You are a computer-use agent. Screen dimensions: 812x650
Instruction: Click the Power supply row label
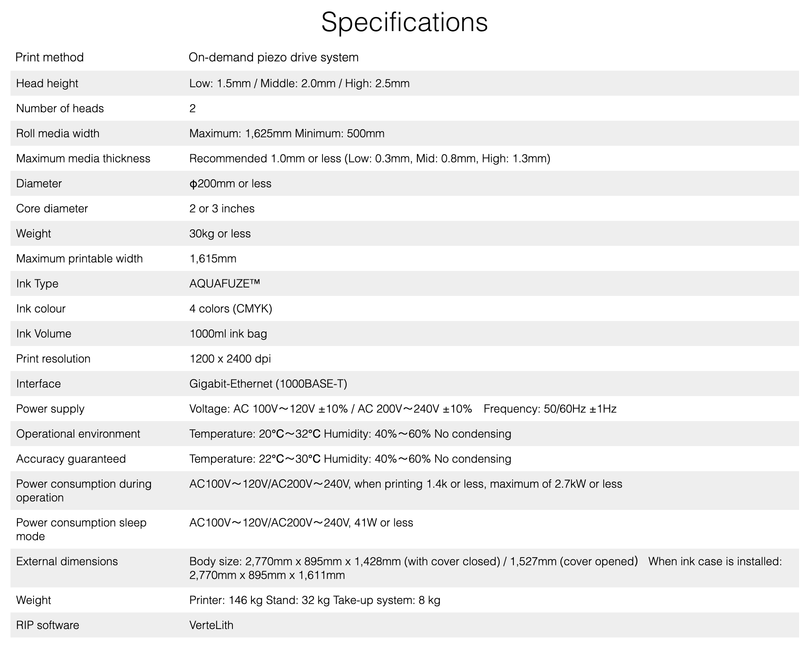50,409
